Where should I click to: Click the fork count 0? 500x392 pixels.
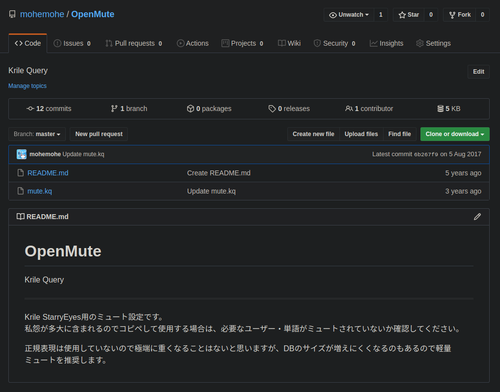click(x=482, y=15)
